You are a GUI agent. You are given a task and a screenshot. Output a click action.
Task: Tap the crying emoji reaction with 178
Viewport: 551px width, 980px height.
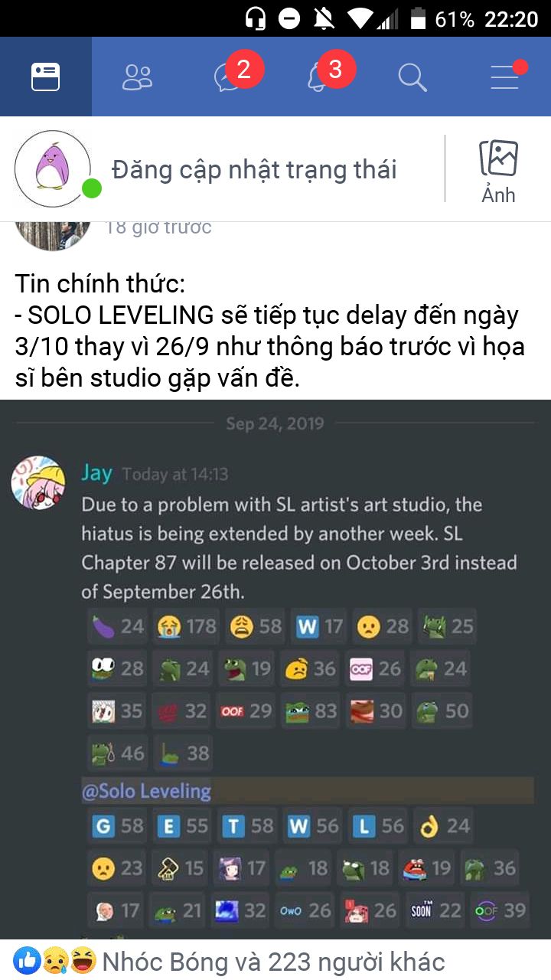click(x=186, y=626)
